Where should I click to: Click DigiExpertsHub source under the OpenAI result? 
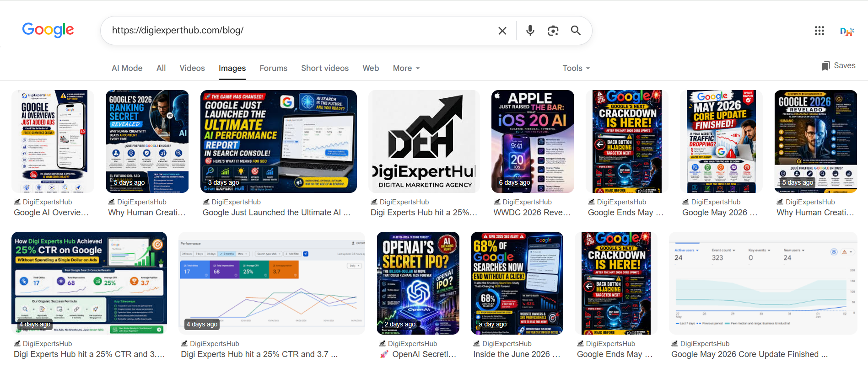click(412, 344)
